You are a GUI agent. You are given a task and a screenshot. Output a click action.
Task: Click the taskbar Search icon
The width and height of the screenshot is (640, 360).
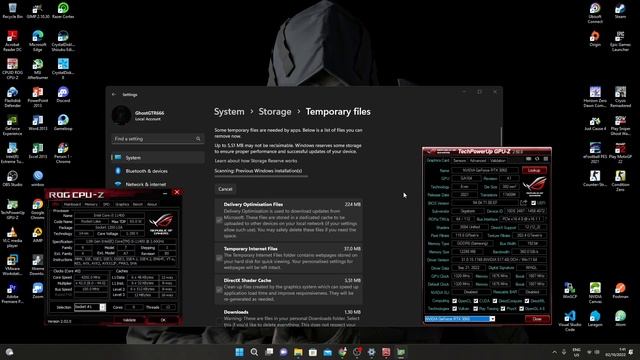coord(254,352)
